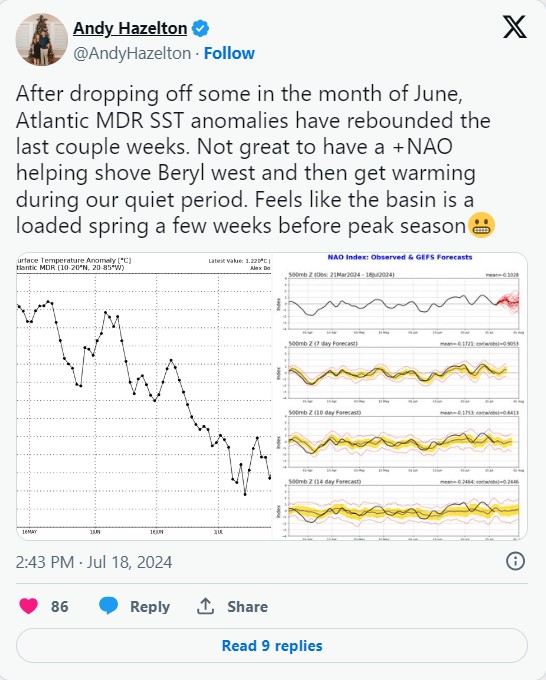Open the Andy Hazelton name link
The width and height of the screenshot is (546, 680).
130,29
